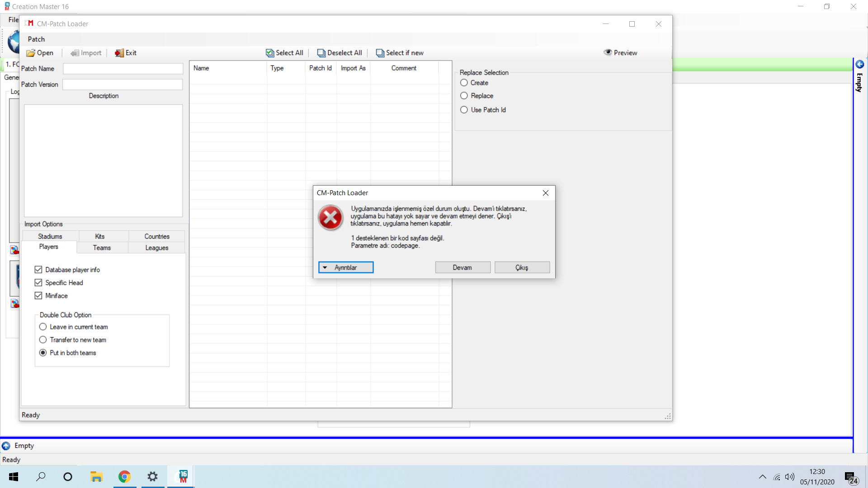
Task: Close the error dialog with X
Action: pos(546,193)
